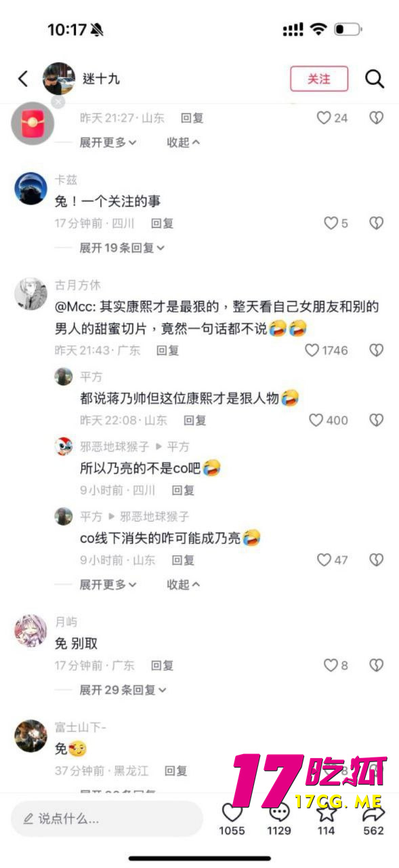Open 迷十九's profile avatar
The image size is (399, 868).
coord(59,79)
